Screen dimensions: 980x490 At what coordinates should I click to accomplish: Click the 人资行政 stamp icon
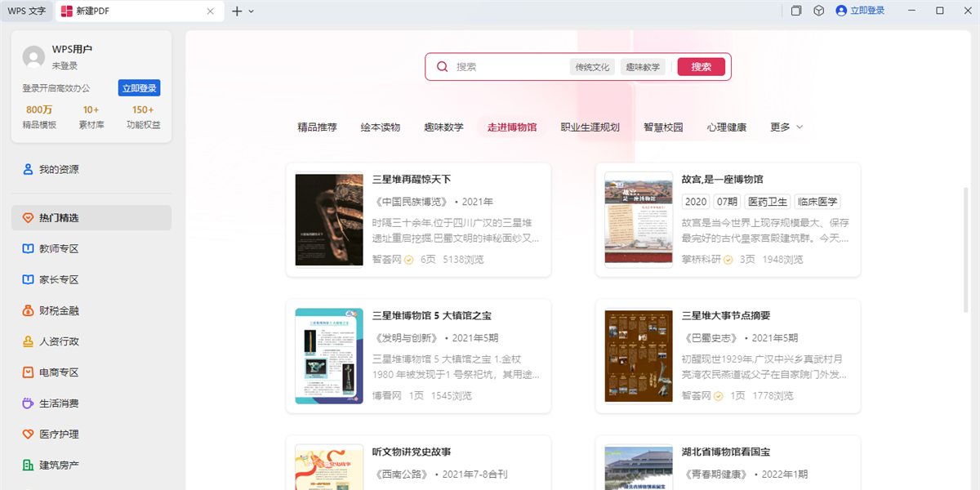28,342
